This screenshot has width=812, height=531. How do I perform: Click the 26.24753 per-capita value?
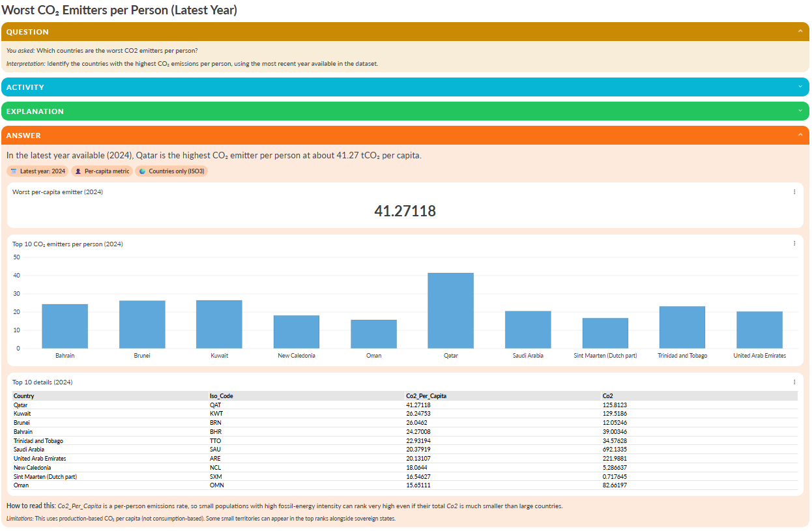(418, 414)
